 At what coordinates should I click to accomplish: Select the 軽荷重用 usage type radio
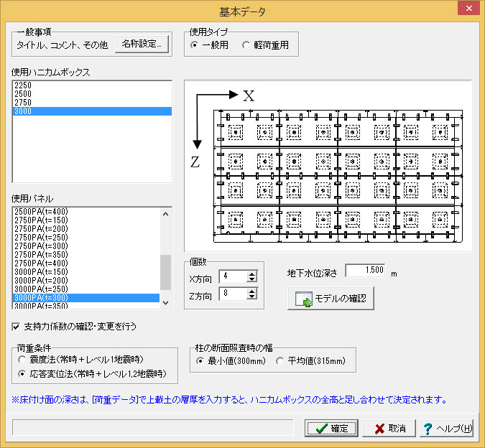pyautogui.click(x=246, y=45)
